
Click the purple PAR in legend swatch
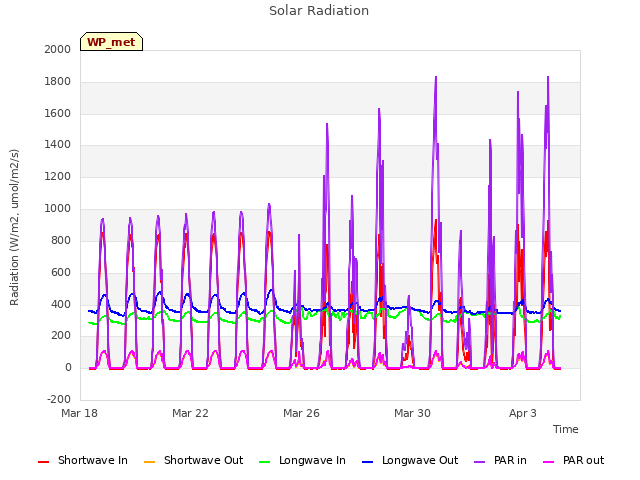pos(480,462)
